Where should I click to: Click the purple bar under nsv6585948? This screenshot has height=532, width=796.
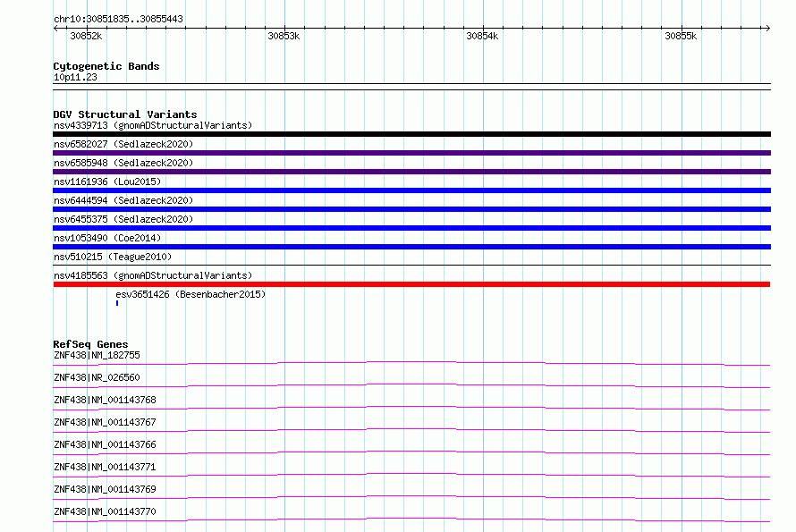[411, 172]
